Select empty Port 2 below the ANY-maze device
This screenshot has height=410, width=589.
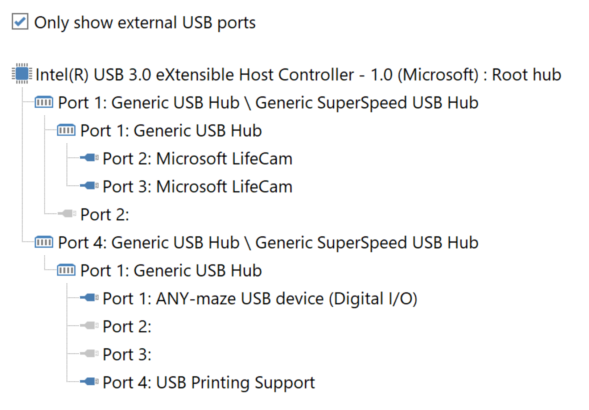pyautogui.click(x=127, y=326)
